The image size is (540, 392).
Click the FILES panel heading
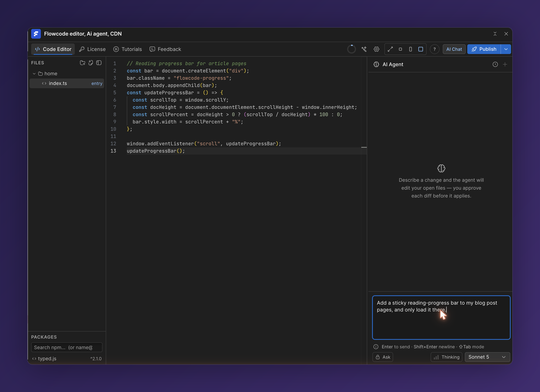tap(38, 63)
